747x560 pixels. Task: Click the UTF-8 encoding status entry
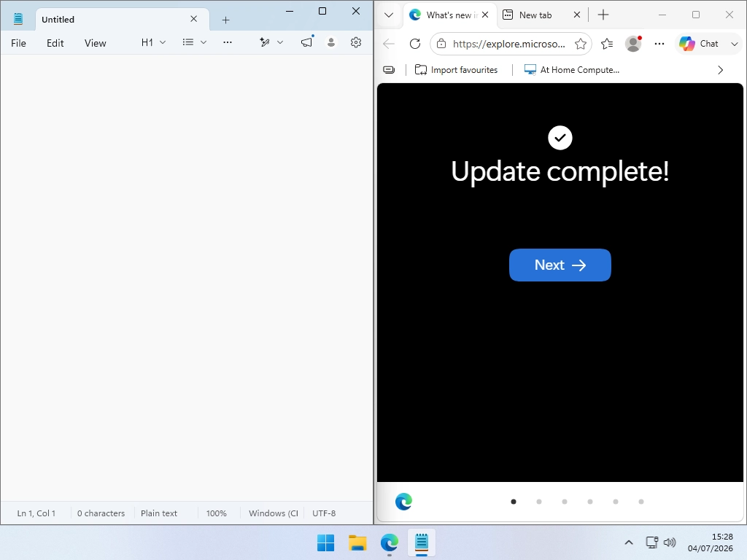pos(324,513)
